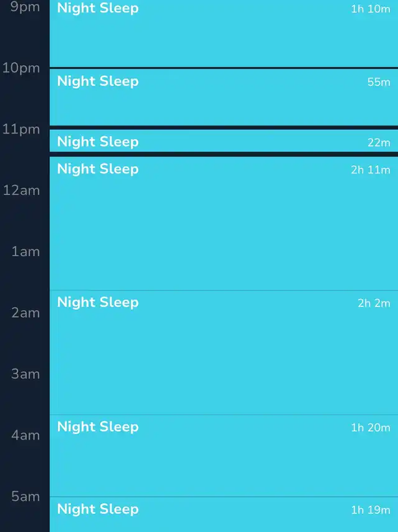Click the 12am time label
The height and width of the screenshot is (532, 398).
point(21,190)
